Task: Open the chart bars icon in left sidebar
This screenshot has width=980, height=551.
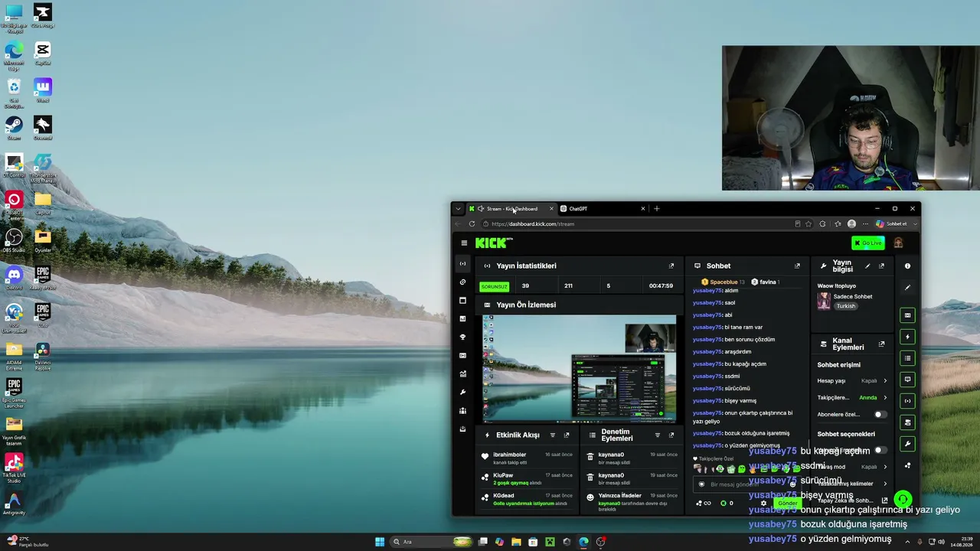Action: tap(462, 318)
